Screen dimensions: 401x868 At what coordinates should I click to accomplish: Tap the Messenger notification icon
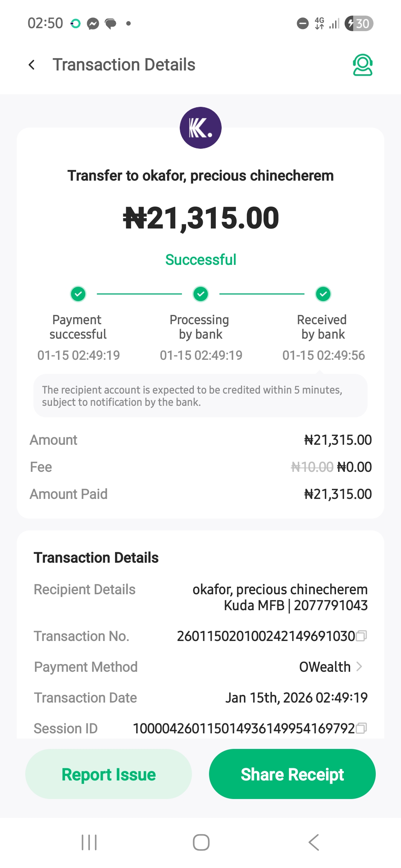pyautogui.click(x=93, y=24)
